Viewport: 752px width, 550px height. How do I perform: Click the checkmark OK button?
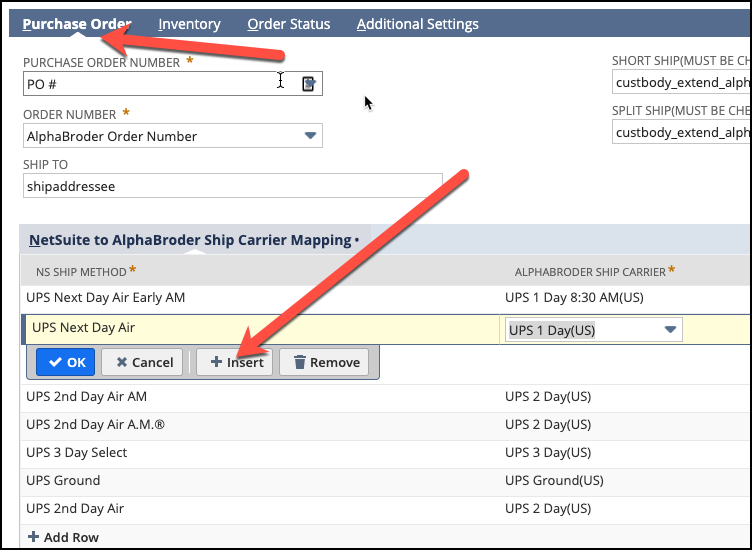(x=66, y=362)
